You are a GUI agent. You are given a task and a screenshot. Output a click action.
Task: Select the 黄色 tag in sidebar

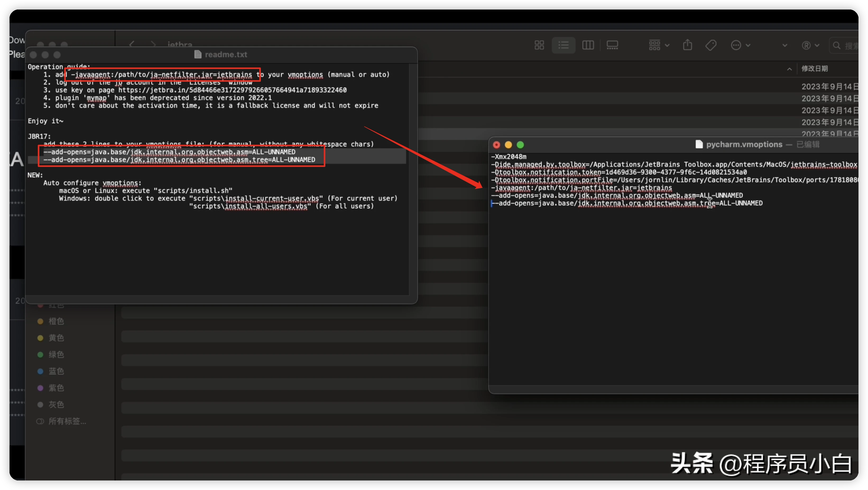[x=50, y=338]
